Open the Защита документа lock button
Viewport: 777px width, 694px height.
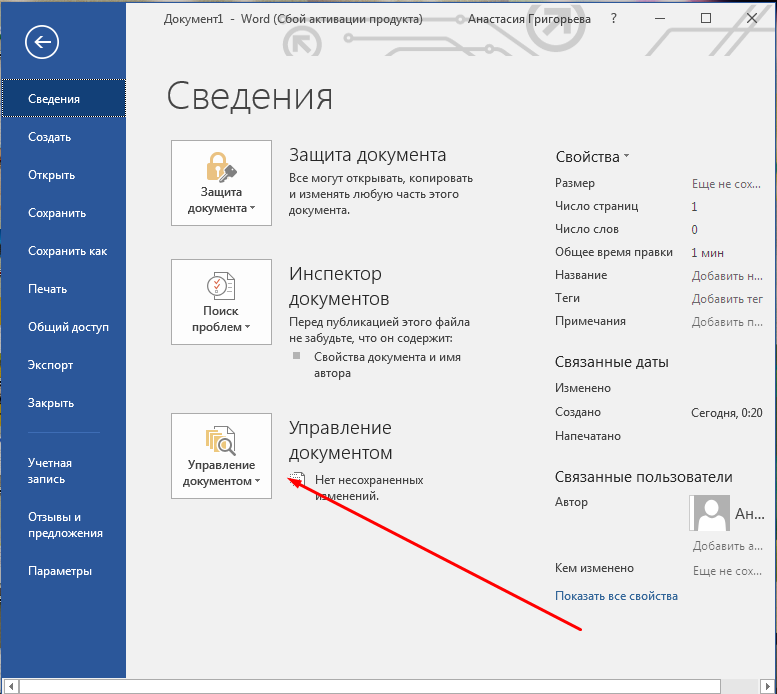coord(222,183)
